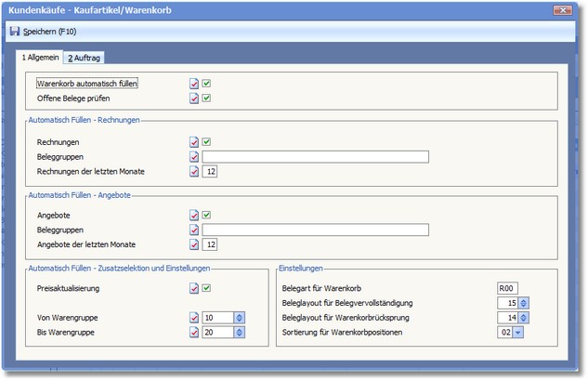Close the Kundenkäufe dialog window
This screenshot has width=588, height=381.
point(562,10)
